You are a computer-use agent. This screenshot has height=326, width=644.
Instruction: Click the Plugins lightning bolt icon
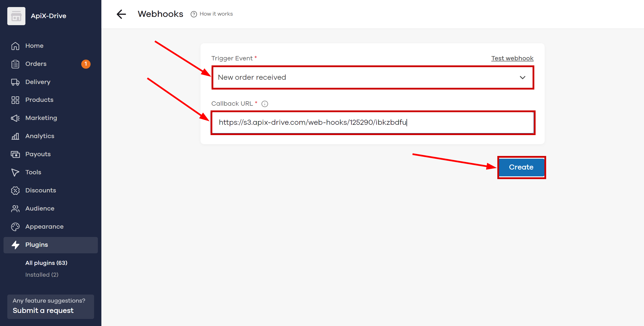point(15,245)
